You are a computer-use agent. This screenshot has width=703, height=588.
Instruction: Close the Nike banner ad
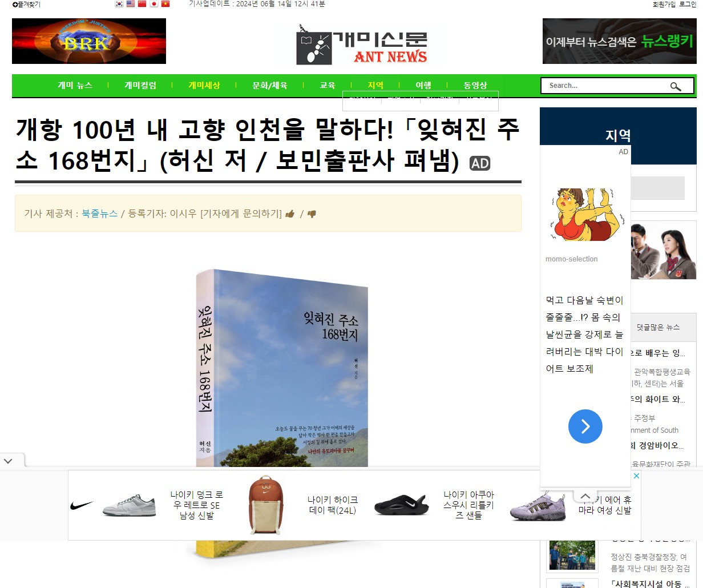[x=636, y=476]
